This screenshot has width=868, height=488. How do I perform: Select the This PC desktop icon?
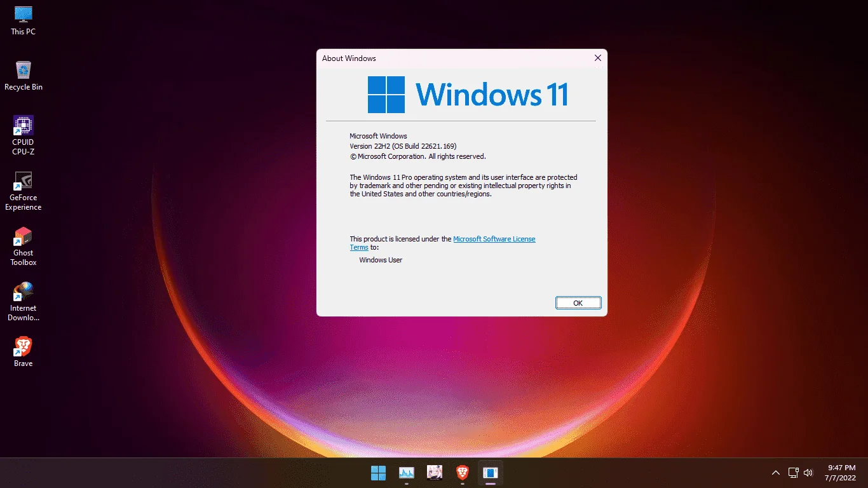[x=24, y=21]
